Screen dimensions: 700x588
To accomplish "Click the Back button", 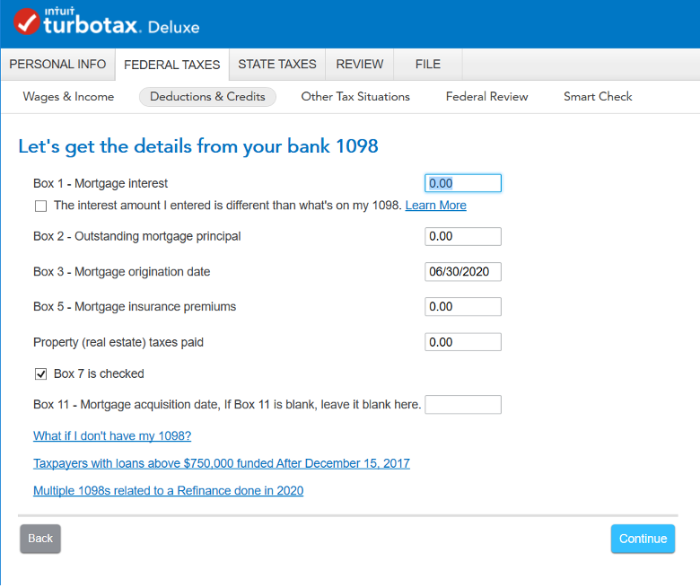I will (40, 539).
